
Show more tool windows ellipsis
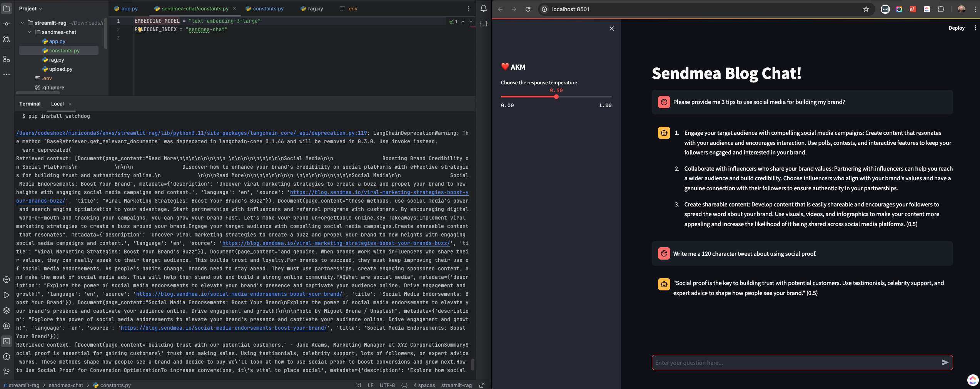point(7,74)
